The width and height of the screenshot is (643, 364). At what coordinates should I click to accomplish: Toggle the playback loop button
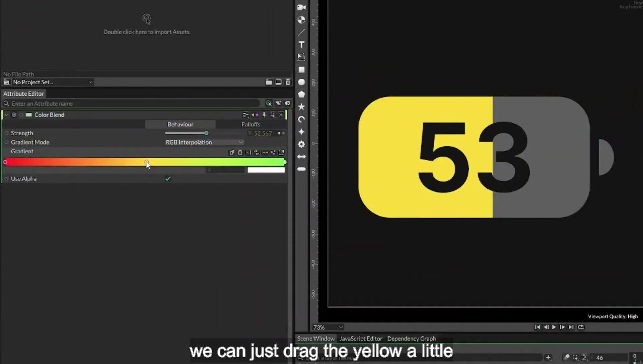click(581, 327)
